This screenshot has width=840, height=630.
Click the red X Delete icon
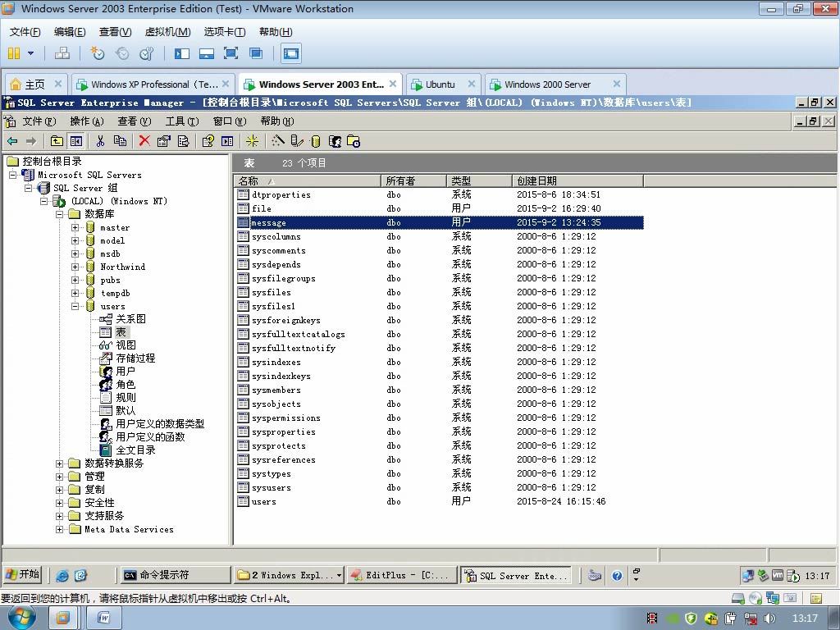[144, 141]
